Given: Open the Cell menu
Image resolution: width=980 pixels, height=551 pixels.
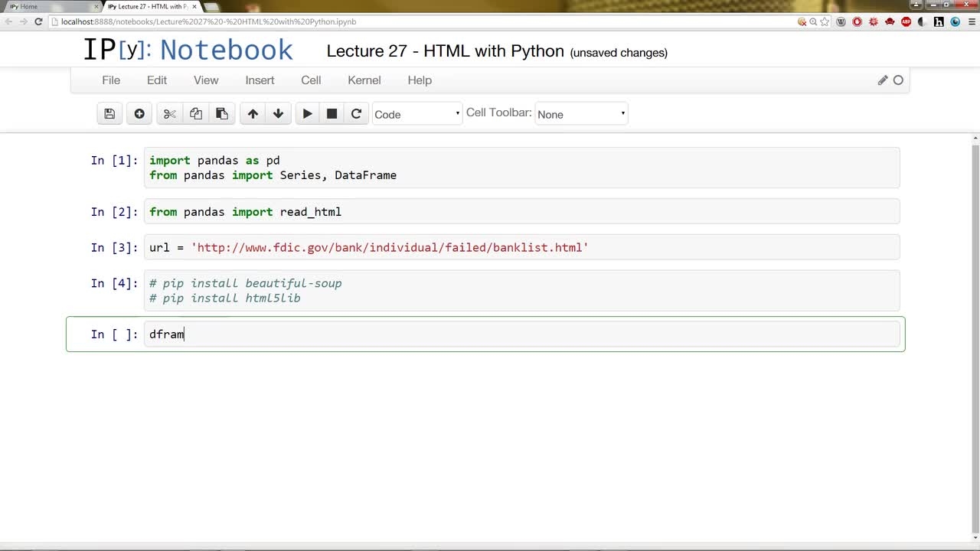Looking at the screenshot, I should pos(311,80).
